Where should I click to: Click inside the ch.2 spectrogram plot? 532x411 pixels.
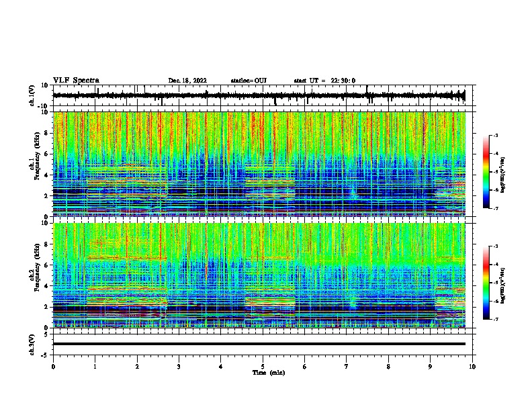(259, 275)
